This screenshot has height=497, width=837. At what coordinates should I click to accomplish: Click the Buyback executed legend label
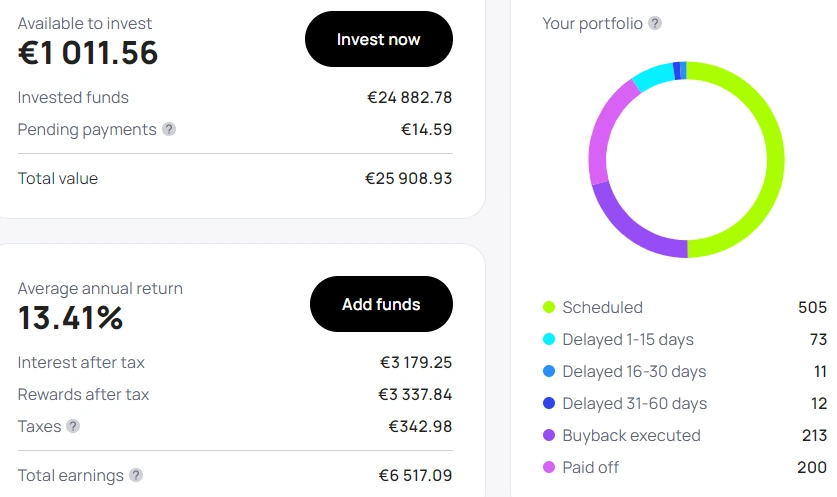(x=631, y=435)
